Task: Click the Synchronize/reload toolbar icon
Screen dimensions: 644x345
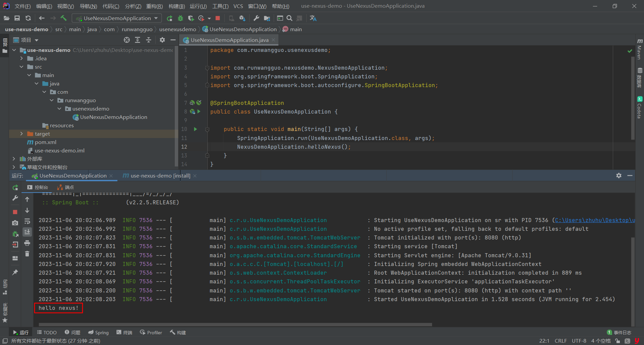Action: pos(28,18)
